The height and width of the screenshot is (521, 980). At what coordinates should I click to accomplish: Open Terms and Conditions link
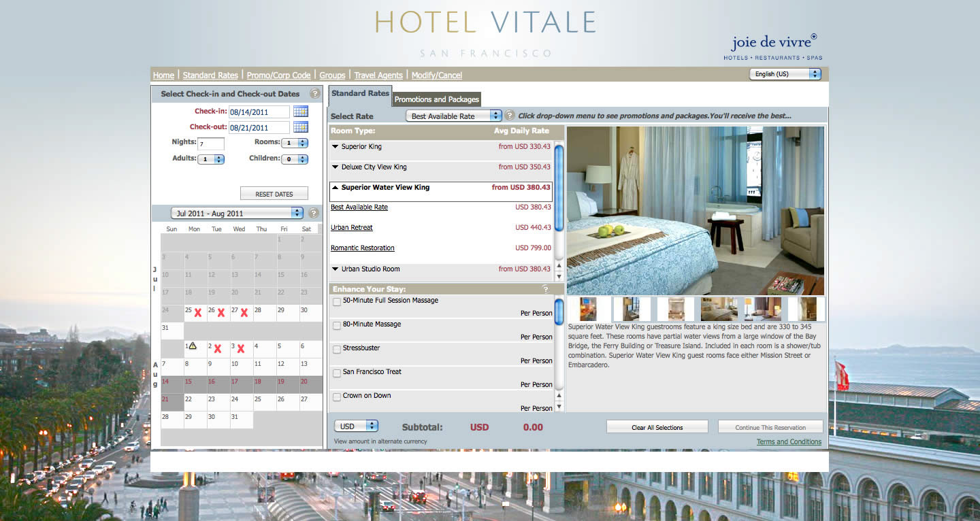(789, 442)
